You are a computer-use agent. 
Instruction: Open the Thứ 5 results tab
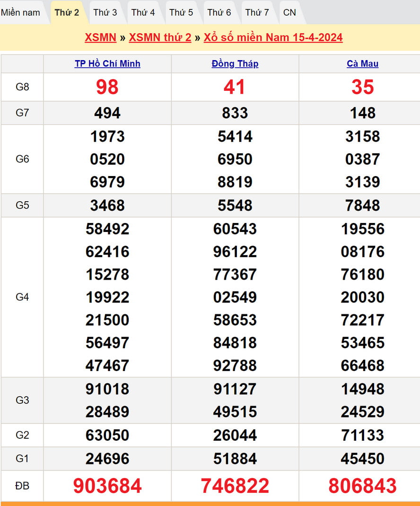[181, 12]
